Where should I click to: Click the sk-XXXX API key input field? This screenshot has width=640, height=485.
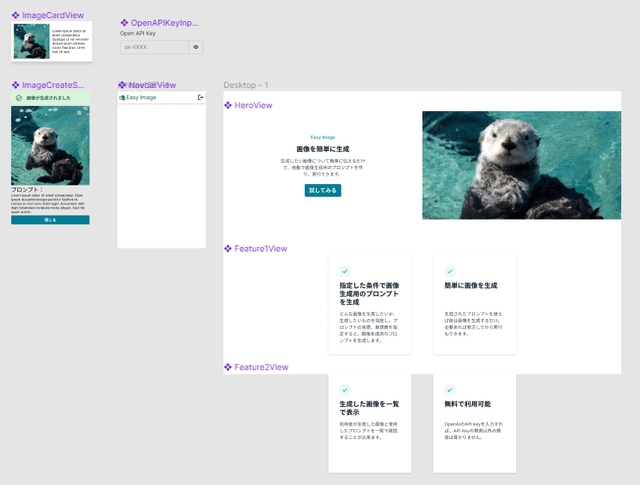pos(153,47)
